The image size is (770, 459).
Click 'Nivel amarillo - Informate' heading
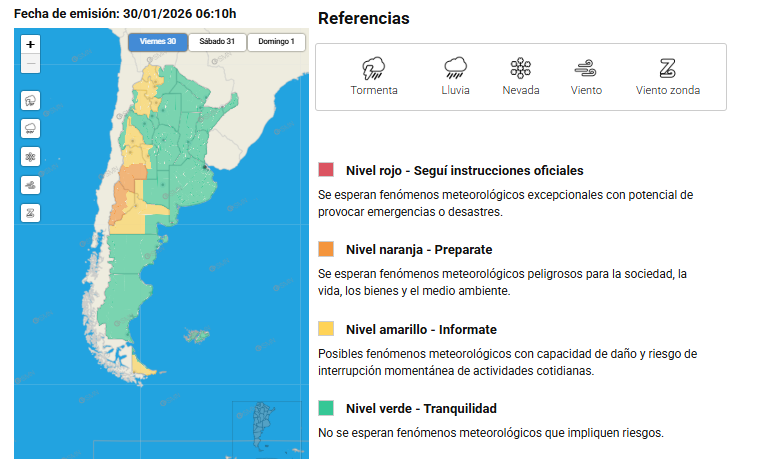421,329
